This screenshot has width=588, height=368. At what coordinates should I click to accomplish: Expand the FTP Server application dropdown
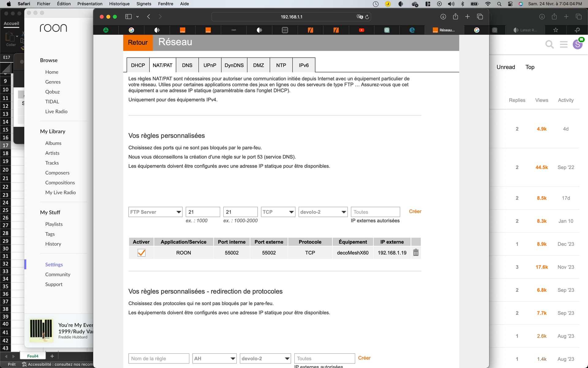[155, 212]
